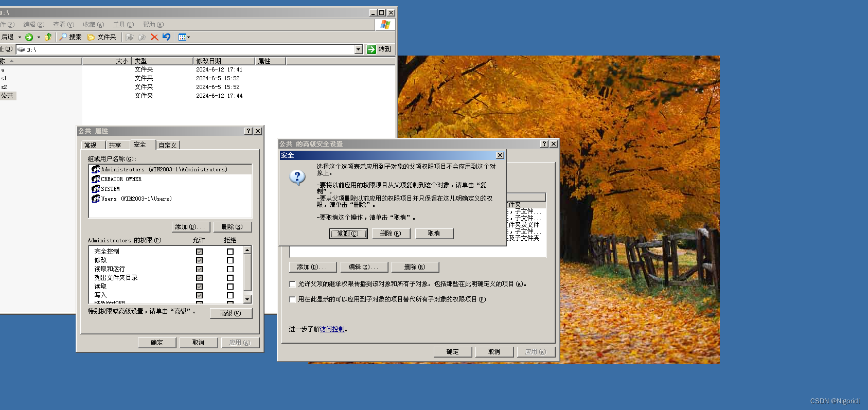The width and height of the screenshot is (868, 410).
Task: Click the green Forward arrow in Explorer toolbar
Action: coord(29,37)
